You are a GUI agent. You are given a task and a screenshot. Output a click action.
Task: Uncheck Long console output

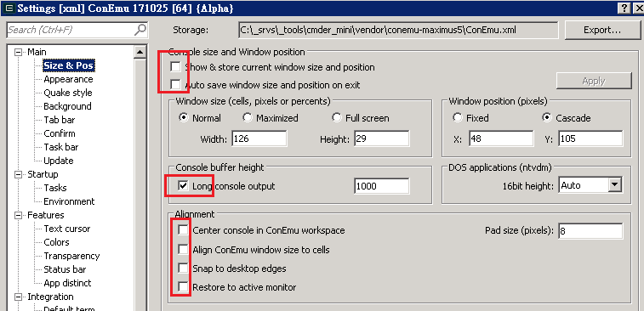point(183,186)
